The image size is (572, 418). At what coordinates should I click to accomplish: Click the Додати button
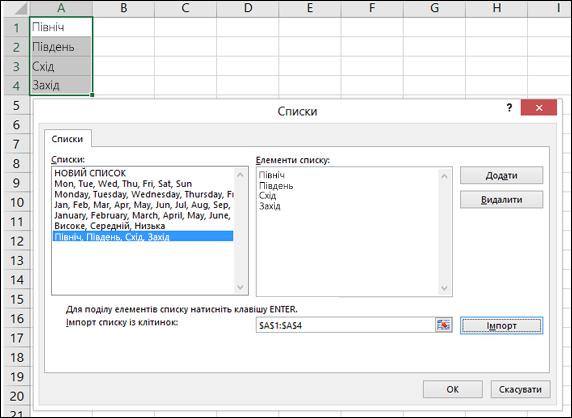(501, 175)
